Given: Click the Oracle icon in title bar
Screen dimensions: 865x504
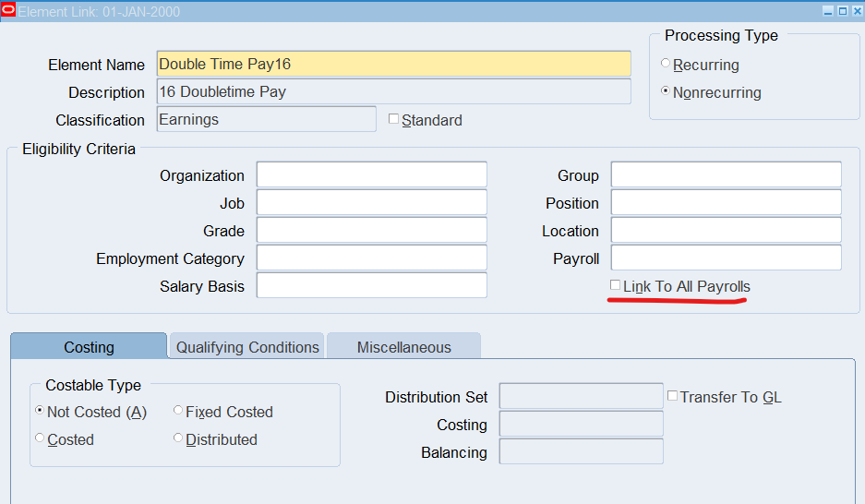Looking at the screenshot, I should pyautogui.click(x=8, y=11).
